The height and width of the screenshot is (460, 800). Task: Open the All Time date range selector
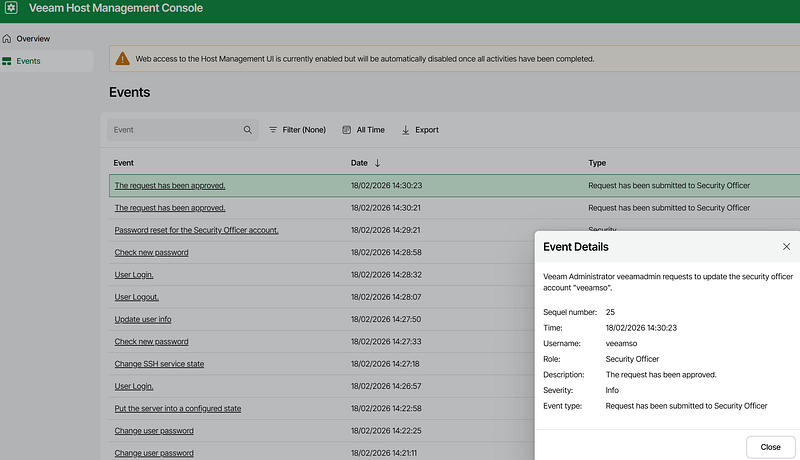click(x=363, y=130)
